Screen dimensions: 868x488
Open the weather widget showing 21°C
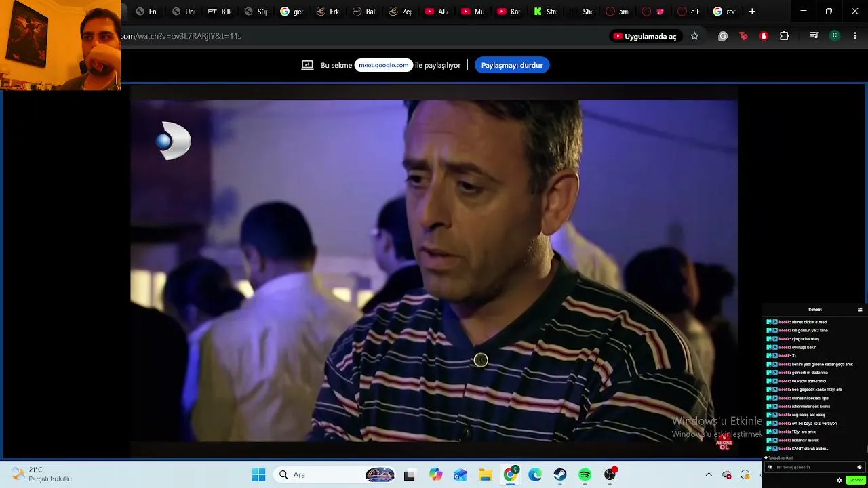coord(42,474)
